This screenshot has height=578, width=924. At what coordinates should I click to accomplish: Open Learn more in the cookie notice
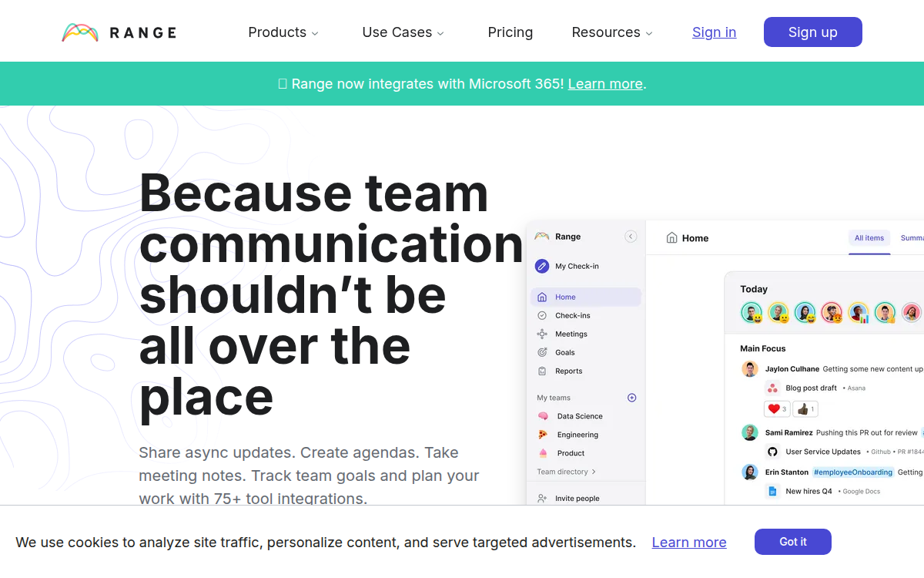pos(689,543)
